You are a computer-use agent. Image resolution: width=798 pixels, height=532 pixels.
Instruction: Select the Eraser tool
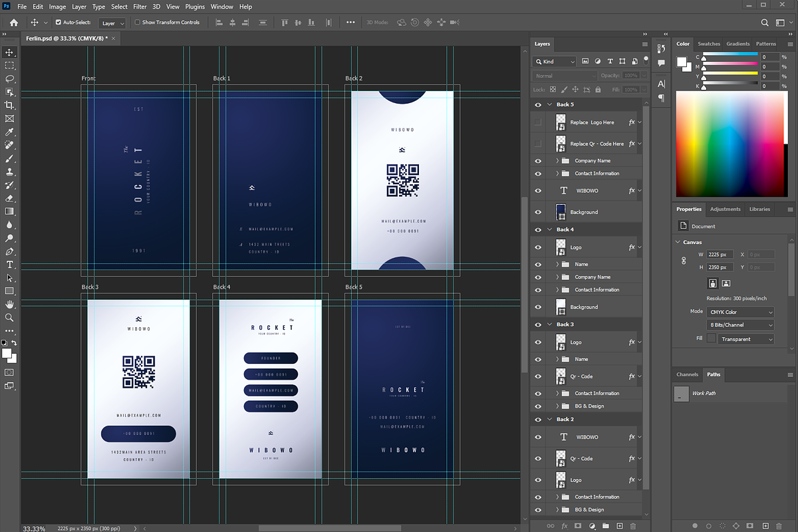(9, 198)
